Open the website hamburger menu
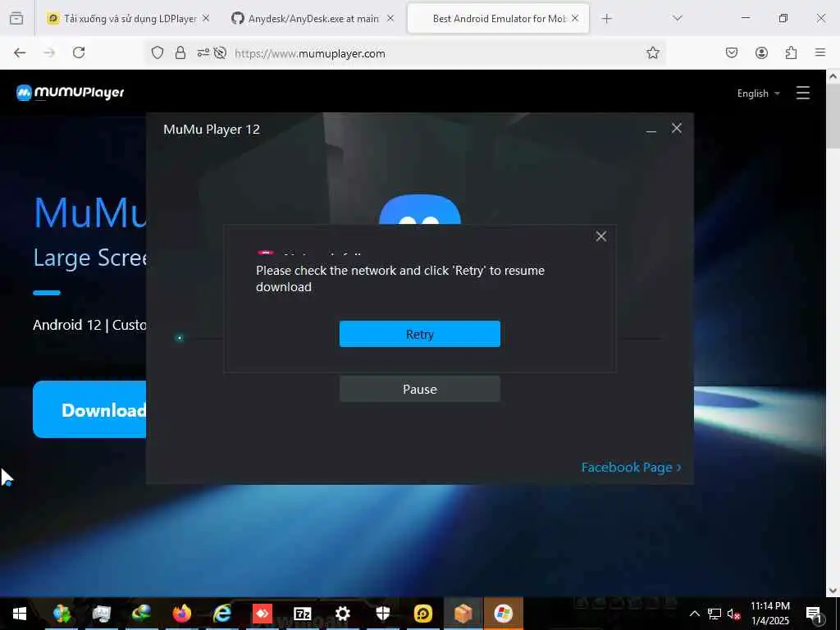The width and height of the screenshot is (840, 630). pyautogui.click(x=802, y=93)
